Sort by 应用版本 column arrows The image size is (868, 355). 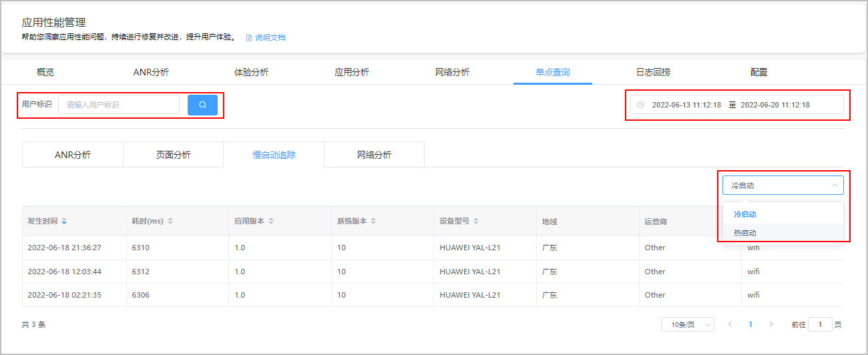[x=271, y=221]
